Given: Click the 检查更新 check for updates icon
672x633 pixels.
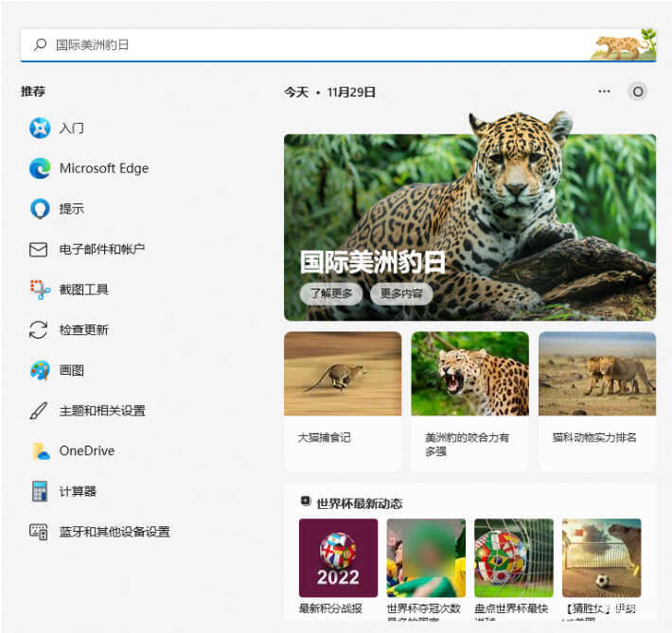Looking at the screenshot, I should point(39,330).
